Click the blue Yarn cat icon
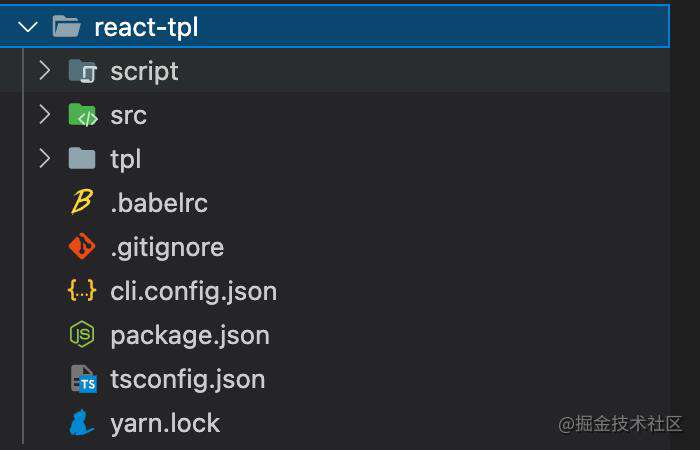The height and width of the screenshot is (450, 700). 82,422
